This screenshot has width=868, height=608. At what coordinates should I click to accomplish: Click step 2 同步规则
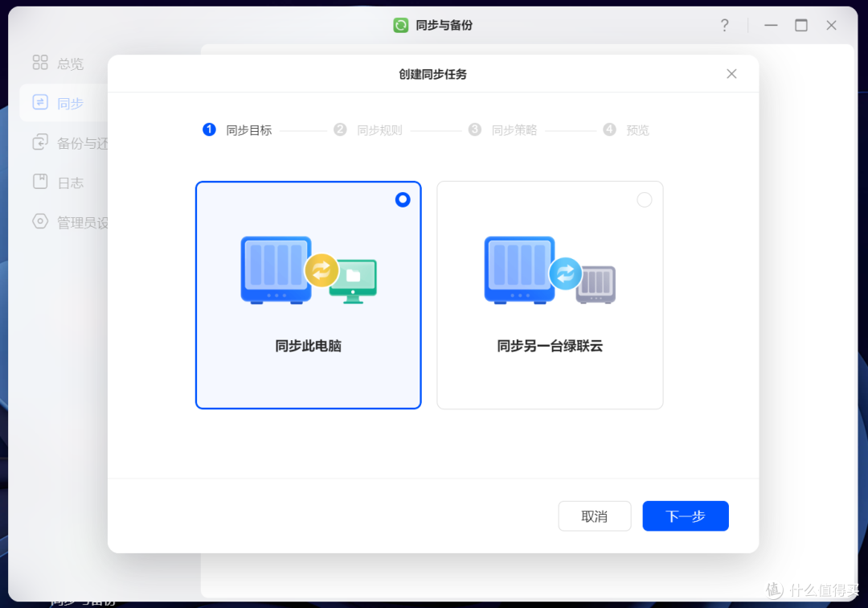(x=368, y=130)
